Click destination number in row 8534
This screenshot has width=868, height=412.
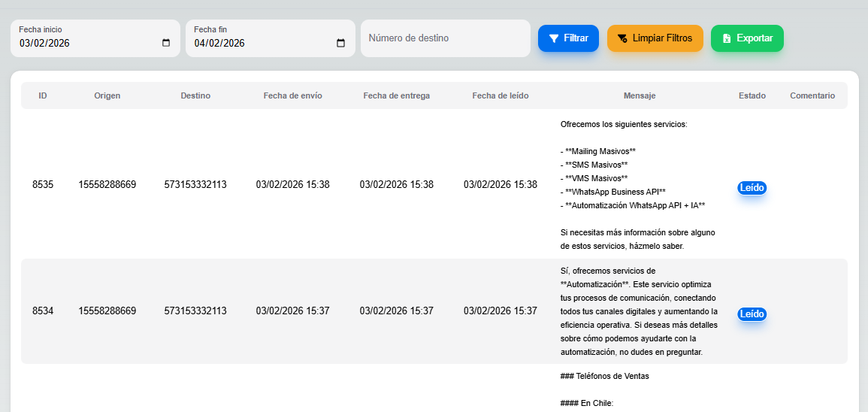pyautogui.click(x=195, y=311)
